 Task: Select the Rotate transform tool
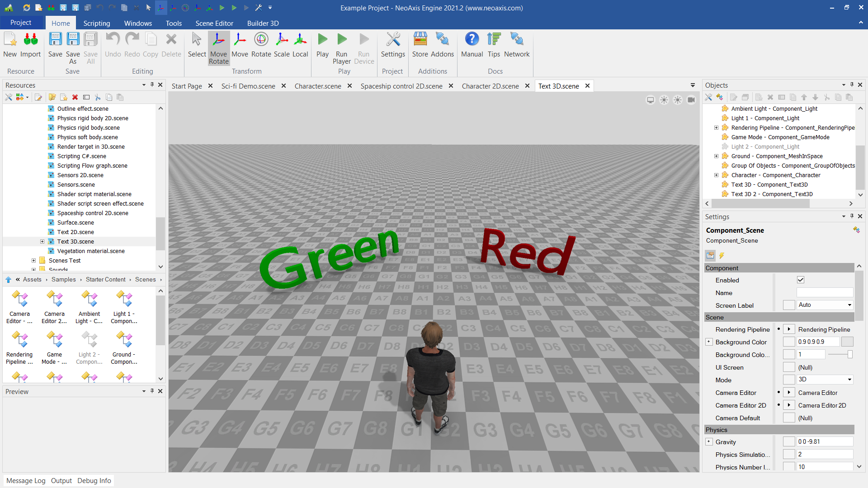(x=261, y=44)
